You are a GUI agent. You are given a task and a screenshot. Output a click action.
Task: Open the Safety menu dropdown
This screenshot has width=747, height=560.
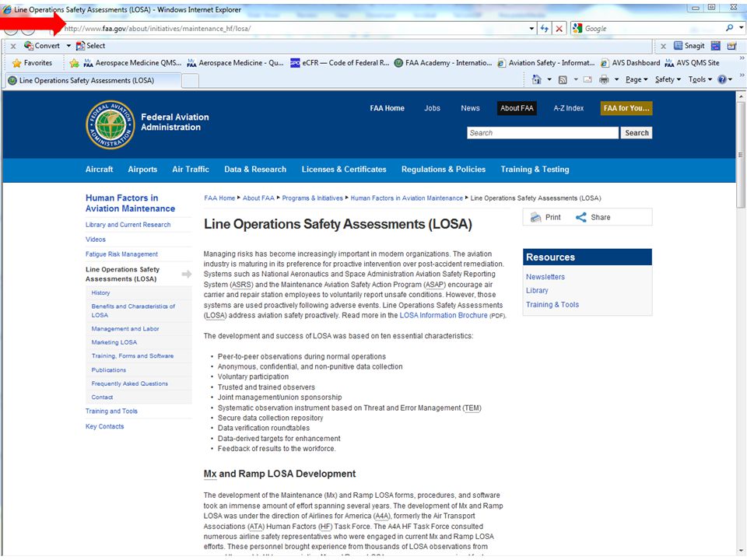[668, 79]
